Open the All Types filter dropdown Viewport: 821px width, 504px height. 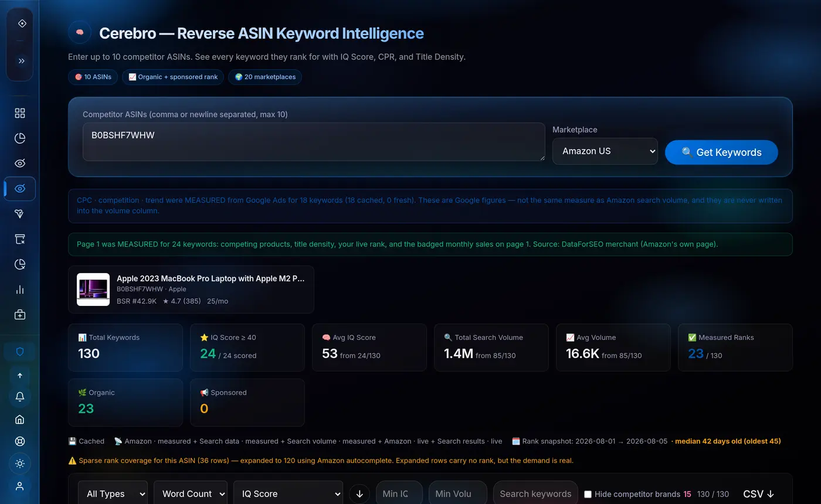(113, 494)
